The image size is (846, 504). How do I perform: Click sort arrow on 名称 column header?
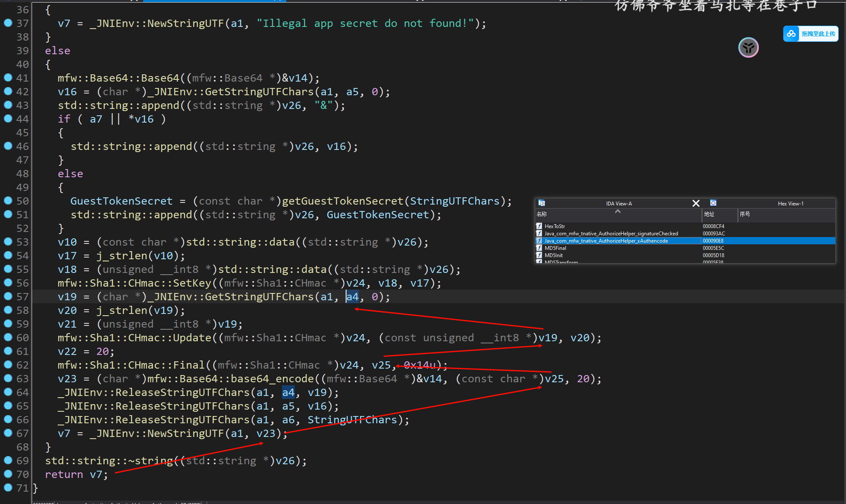coord(617,211)
